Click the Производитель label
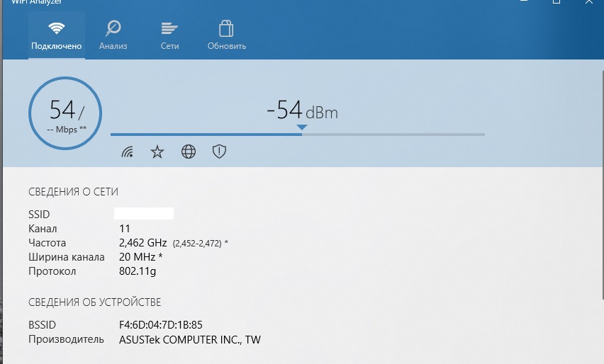 coord(66,339)
